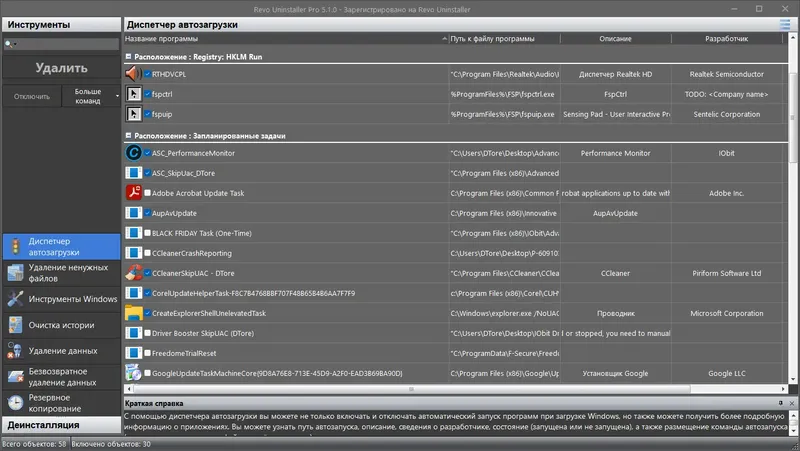Collapse the Запланированные задачи group
Viewport: 800px width, 451px height.
[x=128, y=136]
